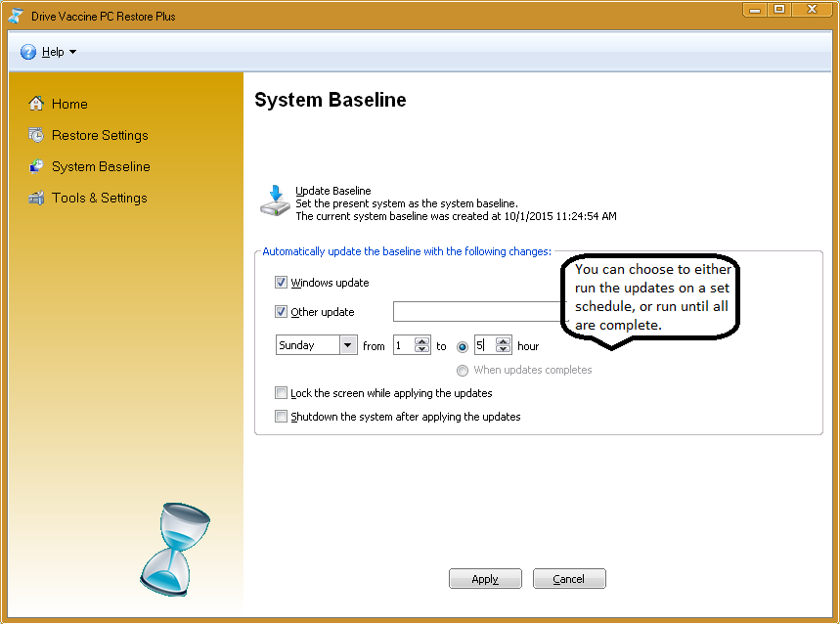The width and height of the screenshot is (840, 624).
Task: Go to Restore Settings
Action: tap(100, 136)
